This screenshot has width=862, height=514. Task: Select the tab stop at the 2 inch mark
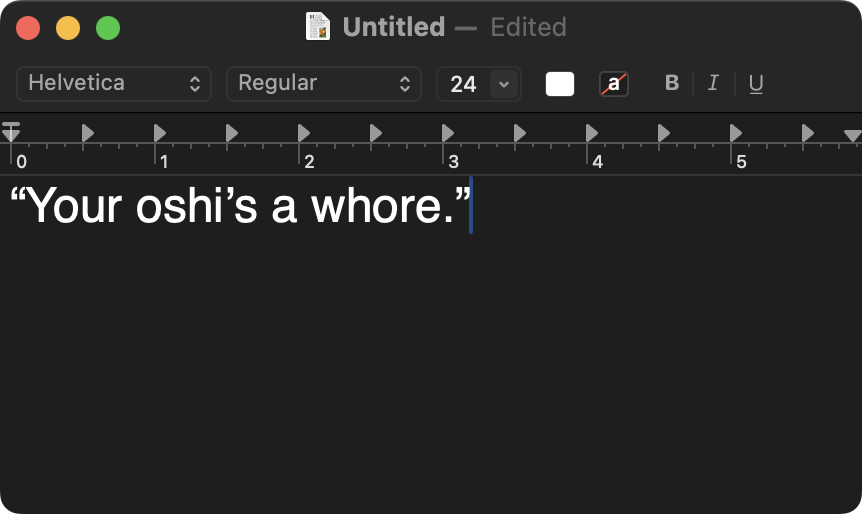[x=304, y=133]
